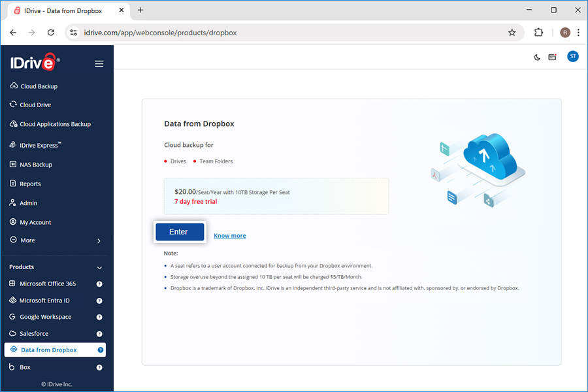The image size is (588, 392).
Task: Click help icon next to Salesforce
Action: (x=99, y=334)
